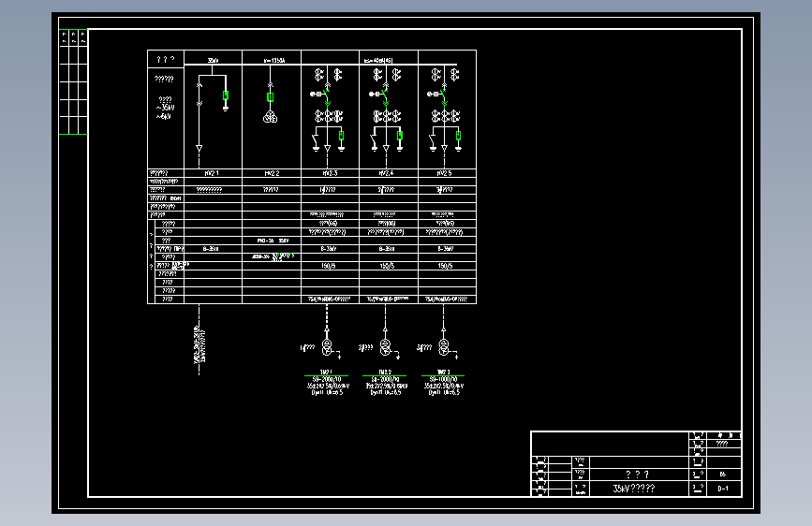This screenshot has width=812, height=526.
Task: Select the HV2.2 cabinet number label
Action: [x=272, y=173]
